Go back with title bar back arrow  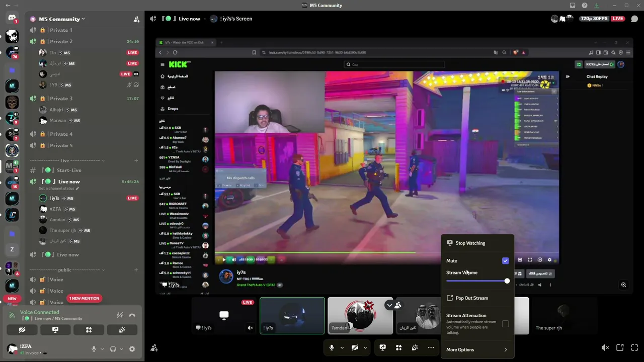point(8,6)
